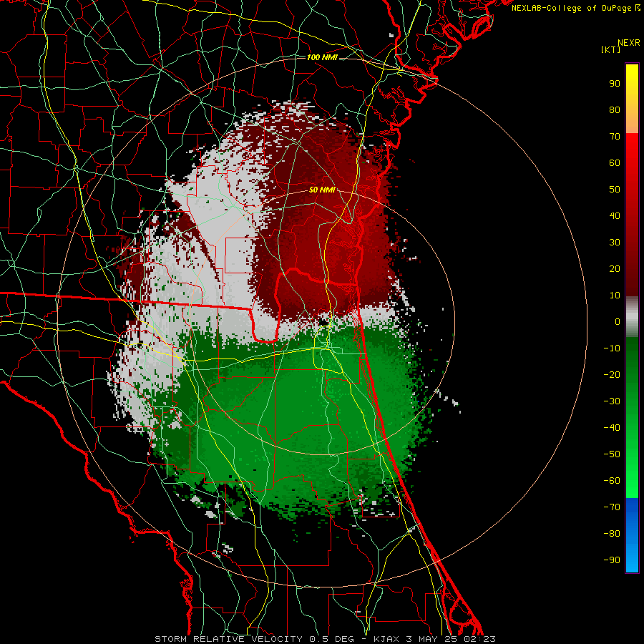This screenshot has width=644, height=644.
Task: Click the gray zero-velocity segment of the color bar
Action: tap(632, 317)
